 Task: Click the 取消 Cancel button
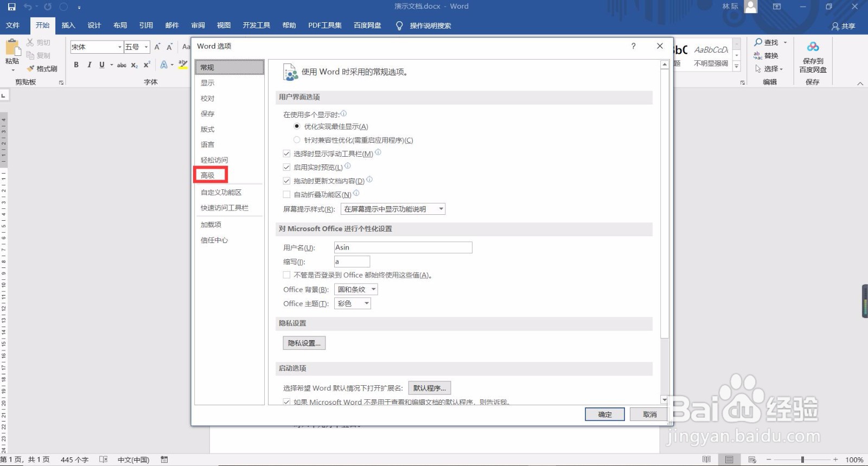click(650, 414)
